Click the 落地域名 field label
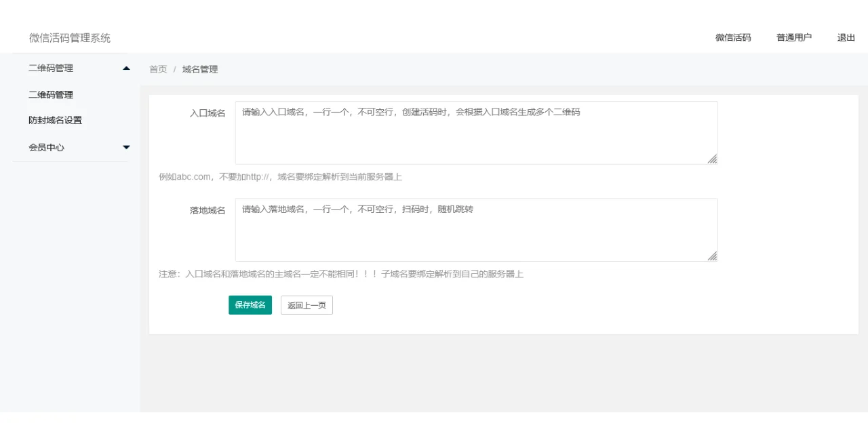Screen dimensions: 868x434 208,209
